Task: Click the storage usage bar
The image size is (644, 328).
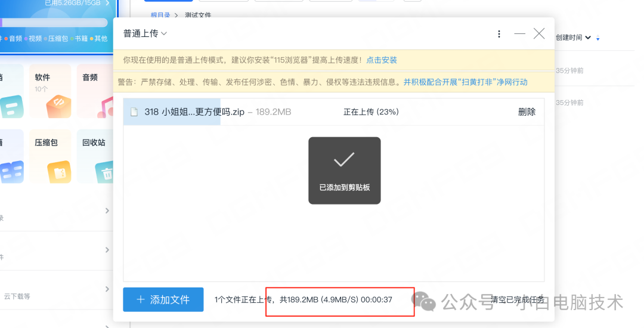Action: click(x=54, y=22)
